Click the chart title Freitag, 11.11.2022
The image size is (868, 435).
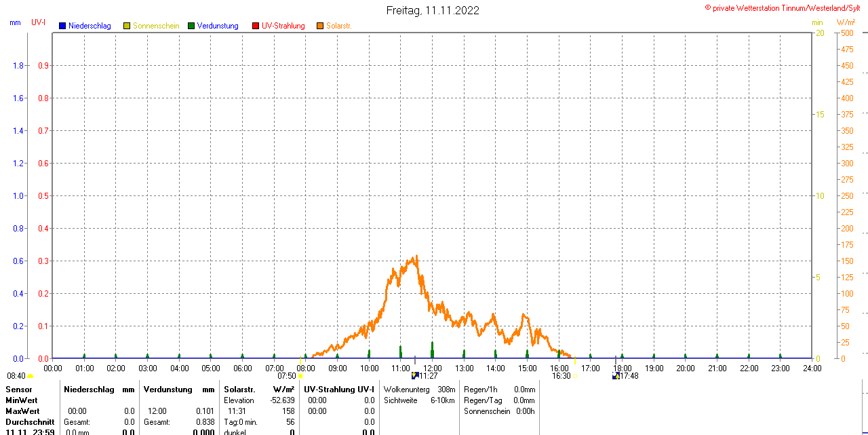pos(433,10)
